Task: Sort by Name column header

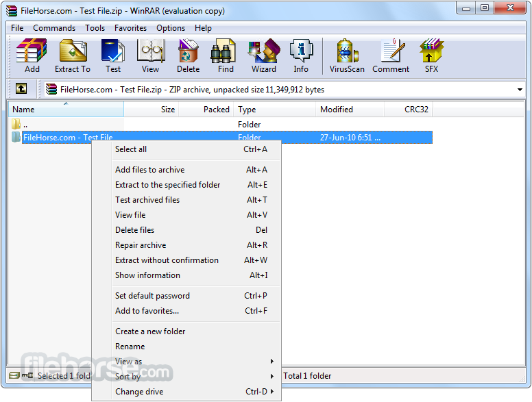Action: (x=66, y=109)
